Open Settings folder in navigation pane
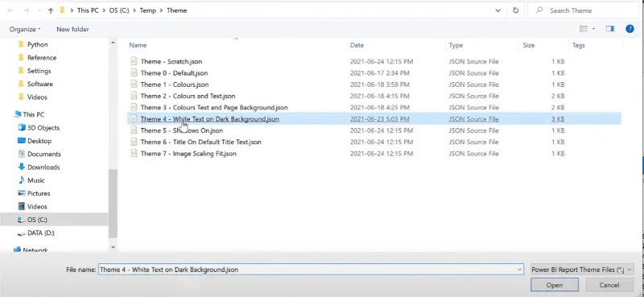Image resolution: width=644 pixels, height=297 pixels. coord(39,71)
